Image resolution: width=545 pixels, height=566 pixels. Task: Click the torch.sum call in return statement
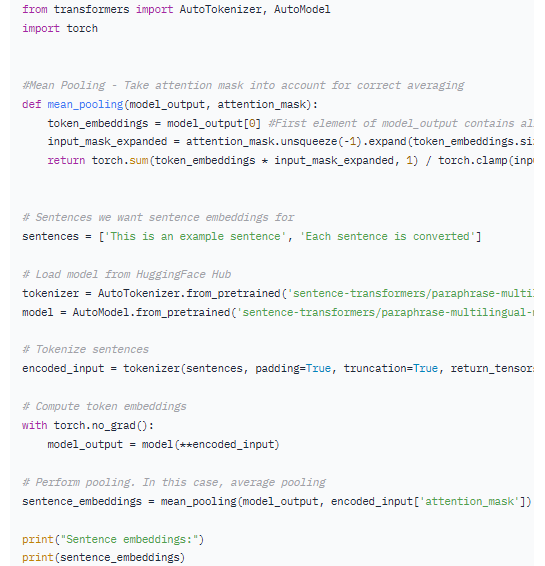120,161
